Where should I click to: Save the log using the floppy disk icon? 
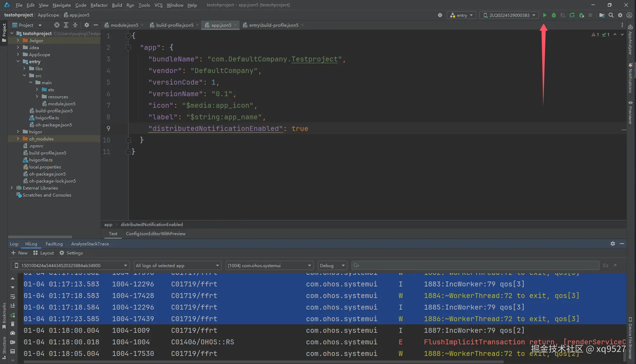pyautogui.click(x=13, y=351)
